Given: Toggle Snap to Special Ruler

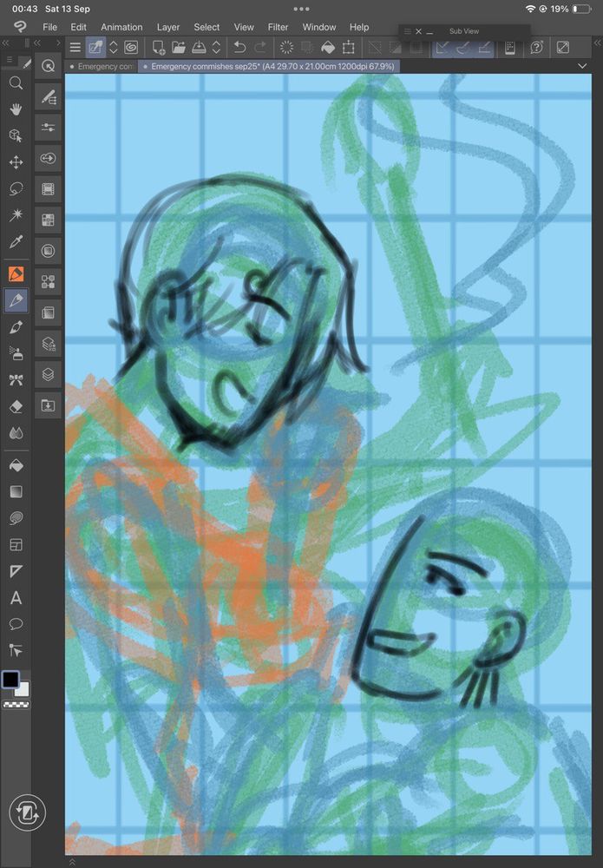Looking at the screenshot, I should [463, 48].
